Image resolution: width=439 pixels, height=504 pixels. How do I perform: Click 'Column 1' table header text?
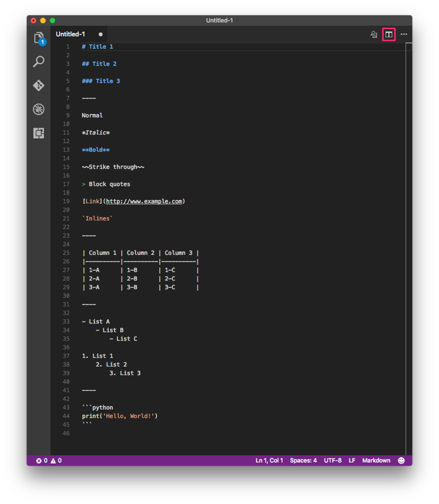(102, 253)
